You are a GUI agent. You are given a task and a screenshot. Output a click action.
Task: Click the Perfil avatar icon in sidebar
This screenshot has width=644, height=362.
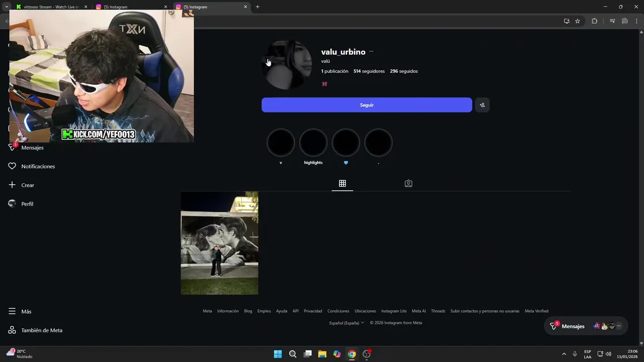pos(12,204)
